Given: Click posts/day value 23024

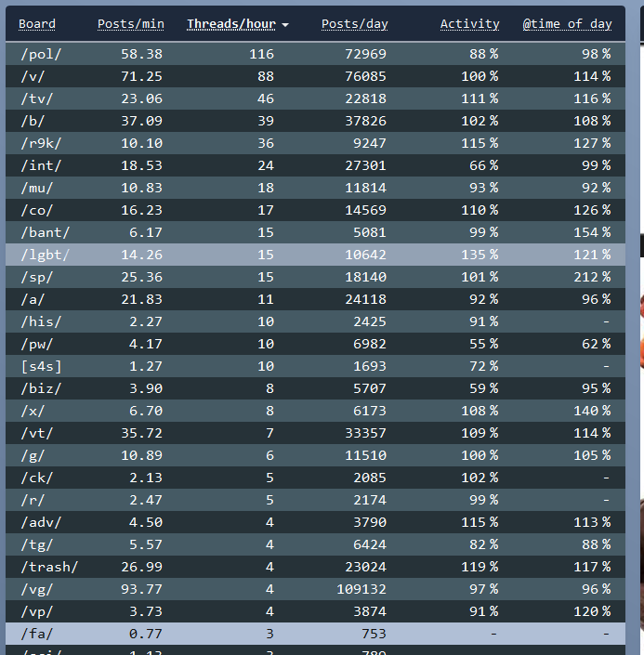Looking at the screenshot, I should coord(365,567).
